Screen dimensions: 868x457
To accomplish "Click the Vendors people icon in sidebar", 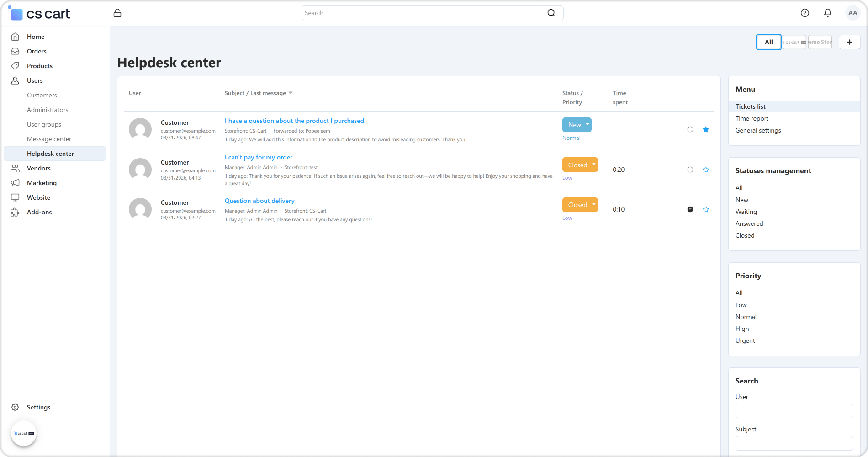I will point(15,168).
